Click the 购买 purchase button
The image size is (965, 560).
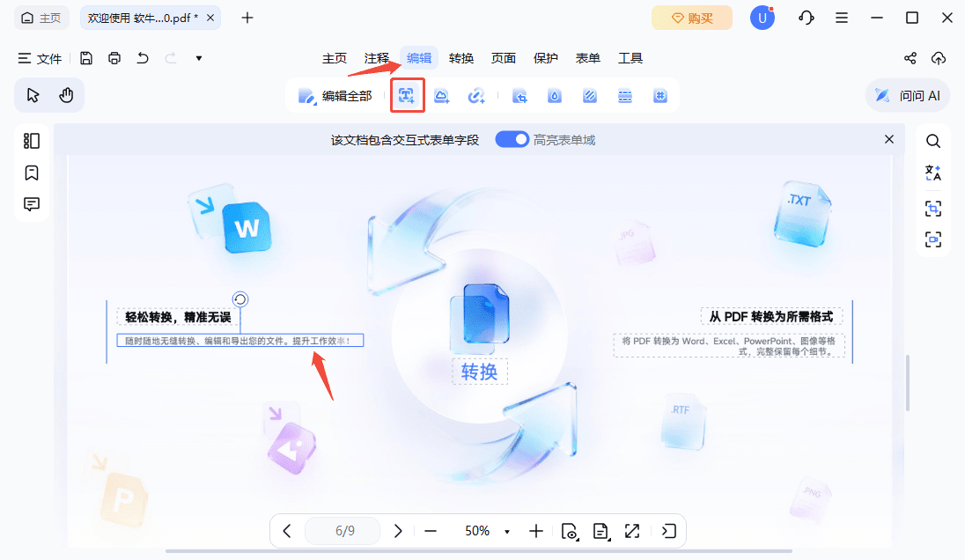click(x=692, y=18)
